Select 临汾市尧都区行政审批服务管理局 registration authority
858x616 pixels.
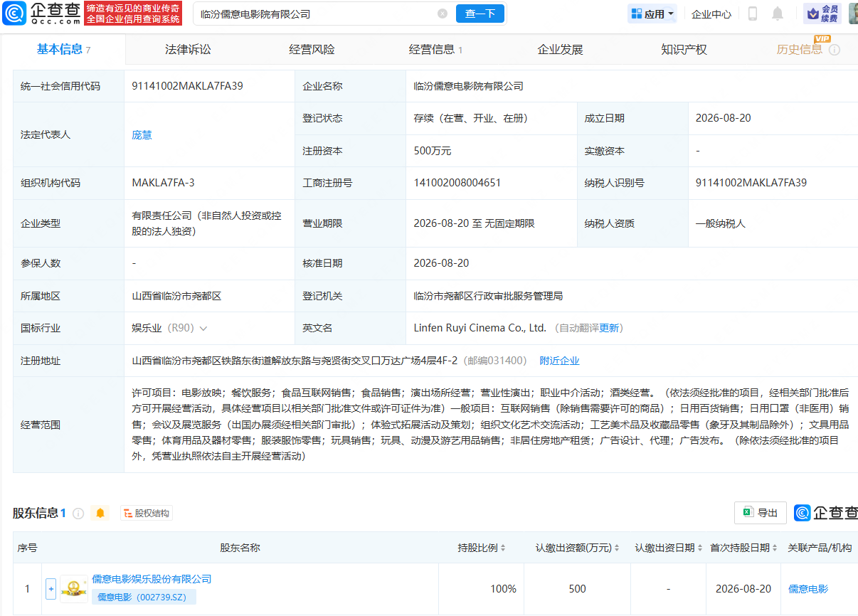[x=488, y=296]
